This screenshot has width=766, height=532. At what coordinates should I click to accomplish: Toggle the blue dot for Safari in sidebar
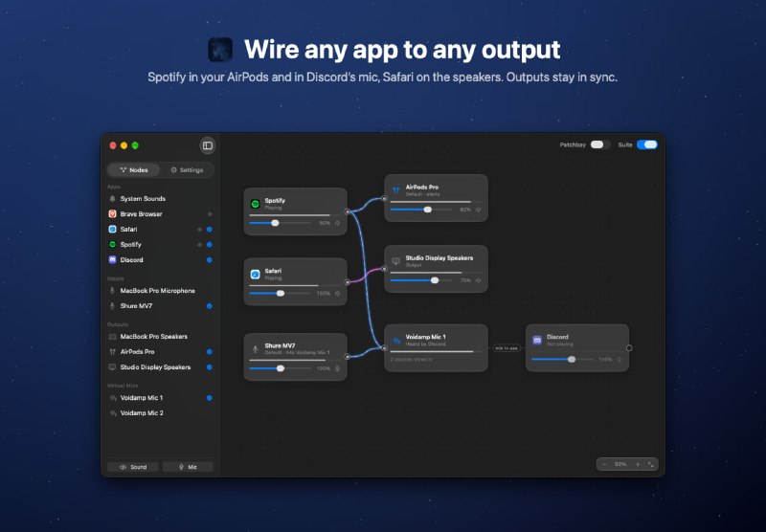point(209,230)
